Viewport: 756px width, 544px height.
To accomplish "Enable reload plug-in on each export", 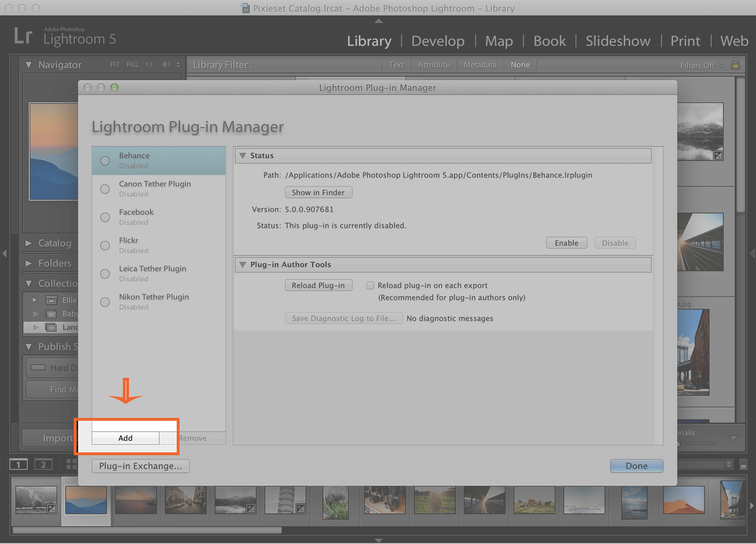I will pyautogui.click(x=370, y=285).
